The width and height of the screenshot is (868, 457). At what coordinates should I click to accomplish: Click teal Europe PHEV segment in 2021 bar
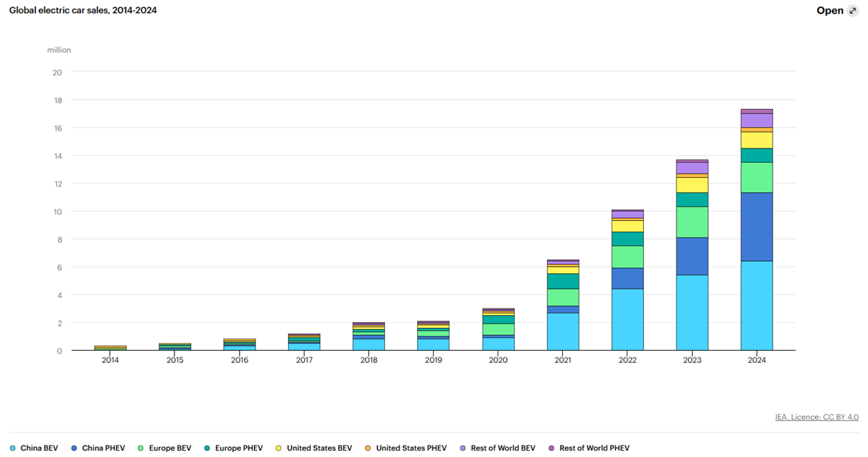point(563,281)
